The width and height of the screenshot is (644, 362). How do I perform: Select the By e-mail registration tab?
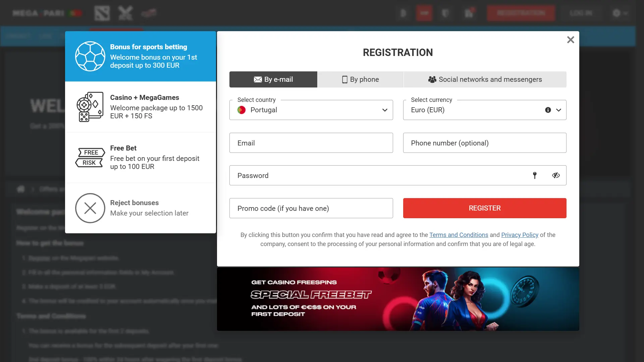(273, 79)
